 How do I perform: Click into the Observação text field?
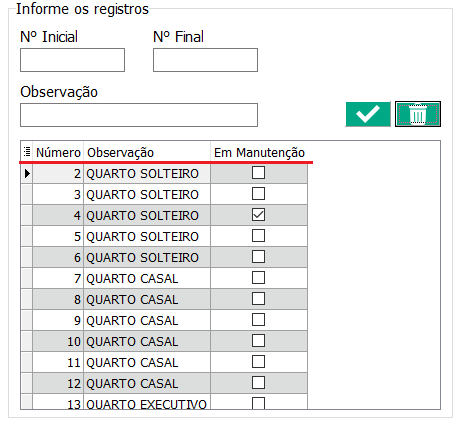point(139,115)
